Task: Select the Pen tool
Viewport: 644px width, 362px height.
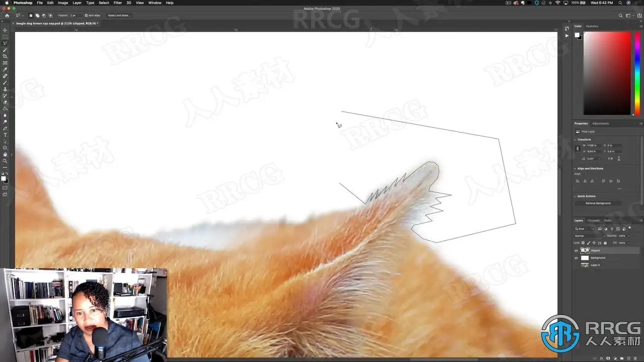Action: pyautogui.click(x=6, y=128)
